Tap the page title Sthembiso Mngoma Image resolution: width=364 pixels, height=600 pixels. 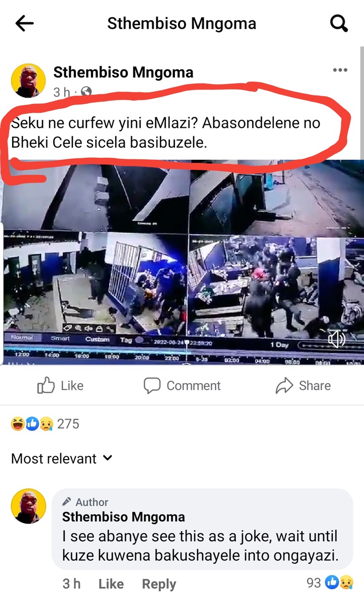pos(181,24)
